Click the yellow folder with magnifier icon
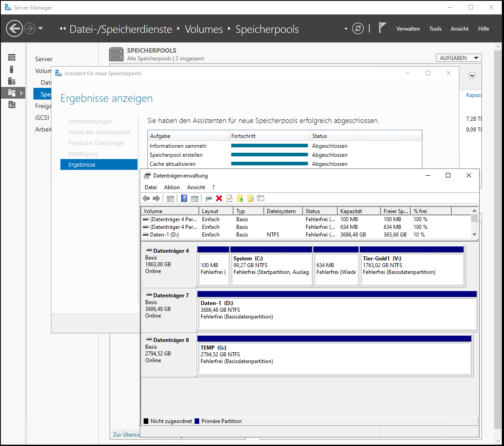 point(250,199)
